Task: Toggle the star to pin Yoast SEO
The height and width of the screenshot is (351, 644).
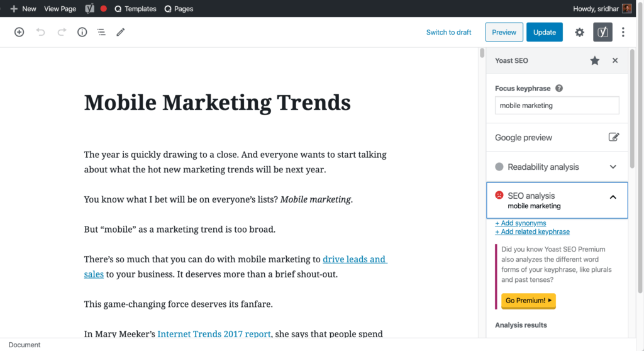Action: click(594, 60)
